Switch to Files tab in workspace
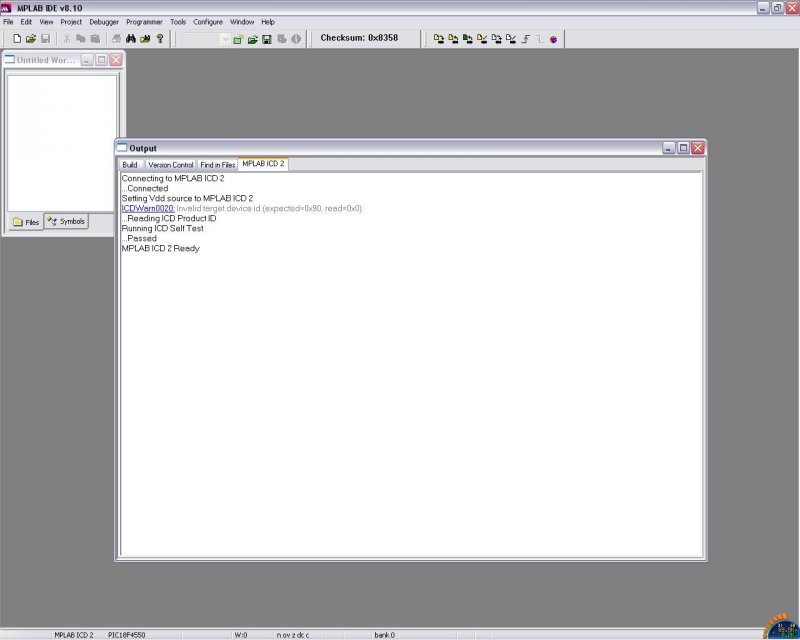800x640 pixels. click(26, 222)
